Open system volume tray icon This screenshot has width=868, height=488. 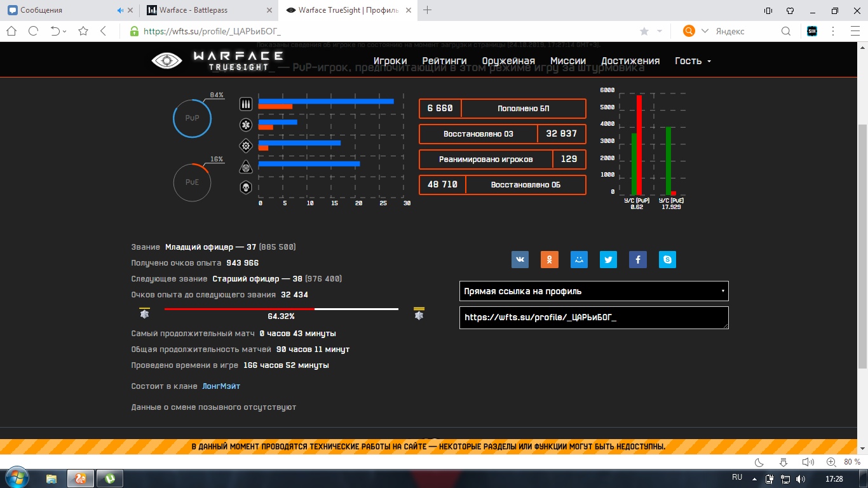tap(800, 478)
